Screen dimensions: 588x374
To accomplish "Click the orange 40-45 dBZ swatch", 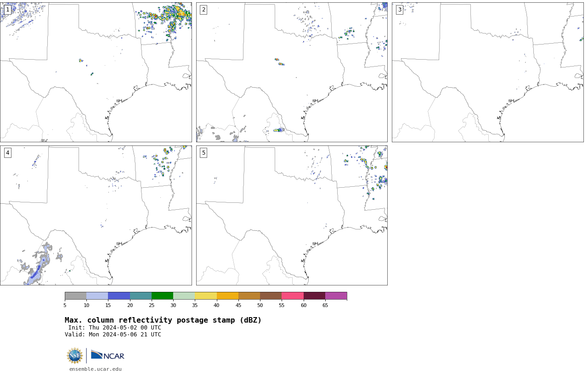I will point(227,296).
